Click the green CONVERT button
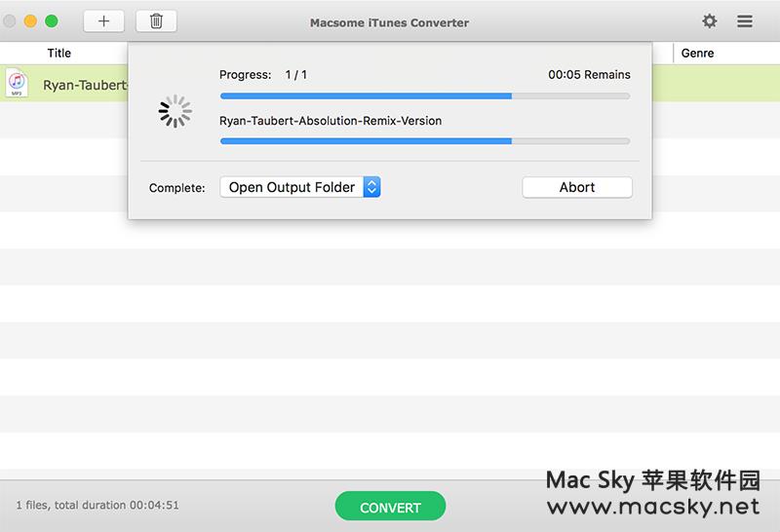Viewport: 780px width, 532px height. pos(390,506)
